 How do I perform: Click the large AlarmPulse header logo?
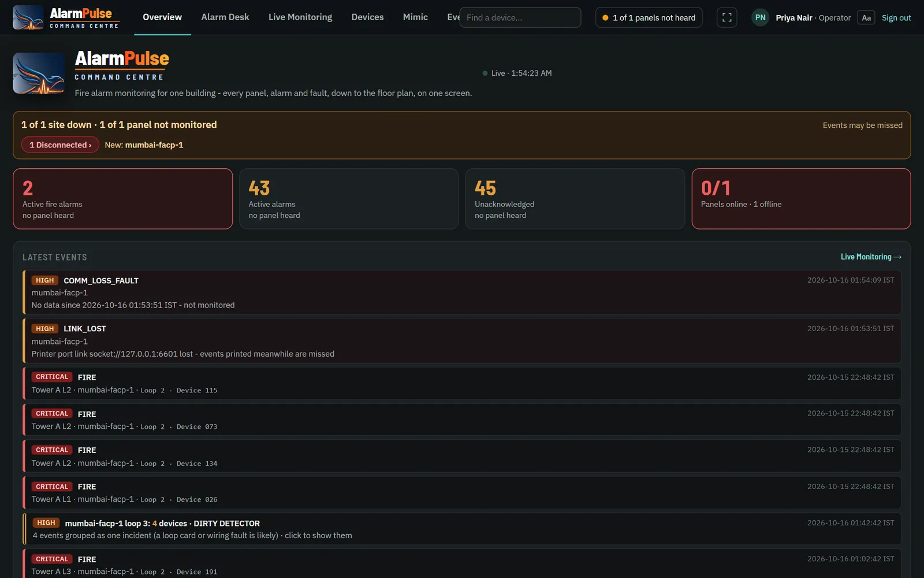(91, 73)
